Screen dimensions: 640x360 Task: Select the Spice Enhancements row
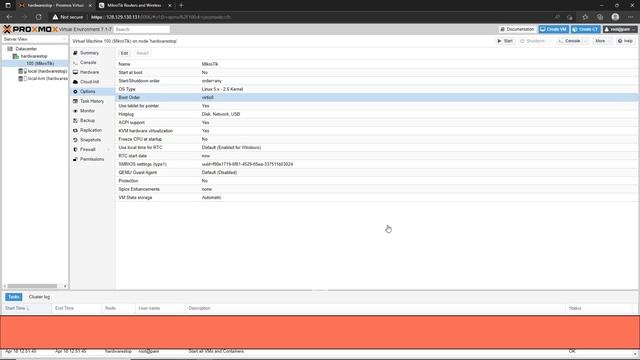click(x=377, y=189)
